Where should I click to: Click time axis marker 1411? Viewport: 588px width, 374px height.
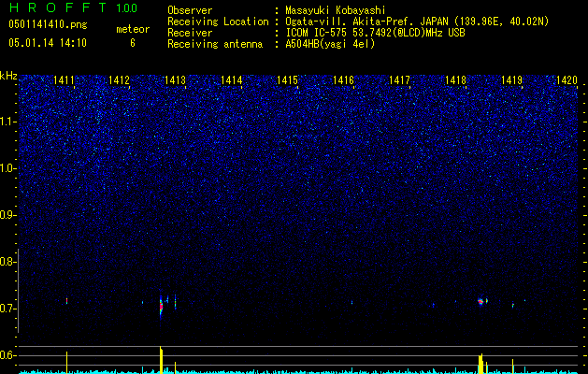tap(64, 79)
